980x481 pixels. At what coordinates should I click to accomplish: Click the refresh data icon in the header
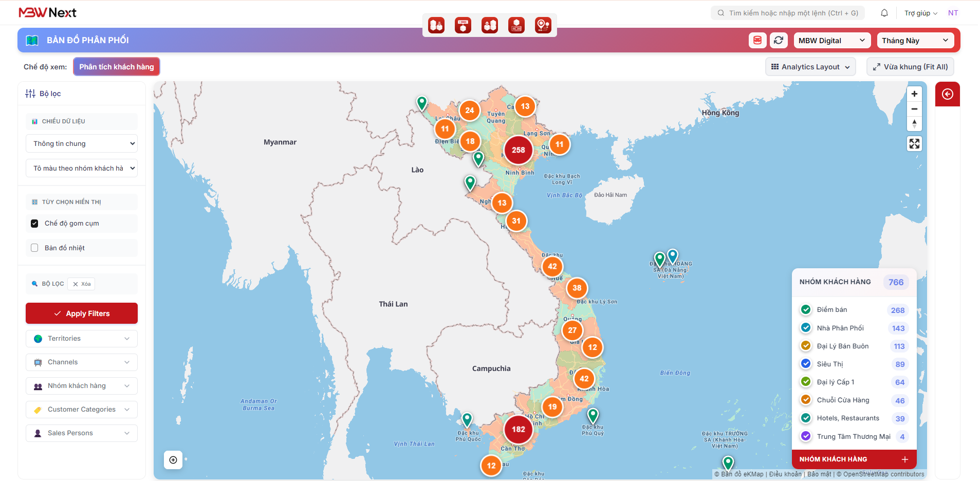pyautogui.click(x=779, y=40)
